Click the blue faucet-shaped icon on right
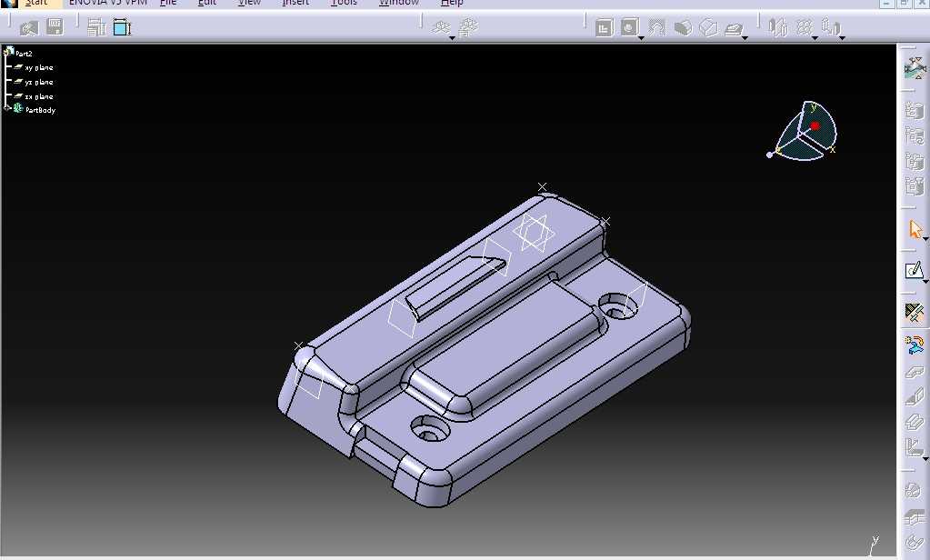This screenshot has width=930, height=560. click(914, 345)
